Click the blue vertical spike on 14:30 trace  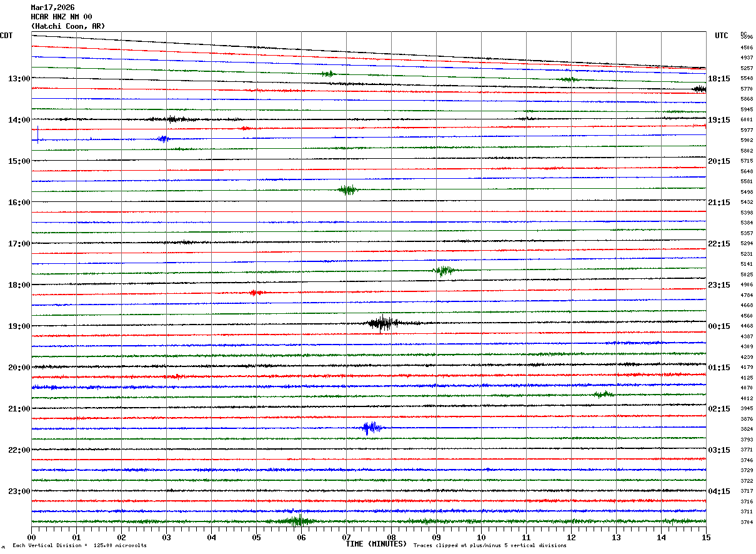point(37,134)
